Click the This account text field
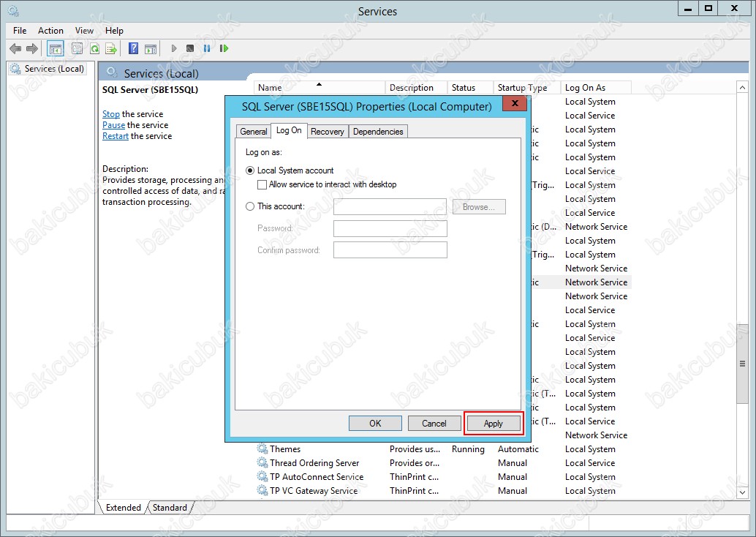 (x=390, y=206)
